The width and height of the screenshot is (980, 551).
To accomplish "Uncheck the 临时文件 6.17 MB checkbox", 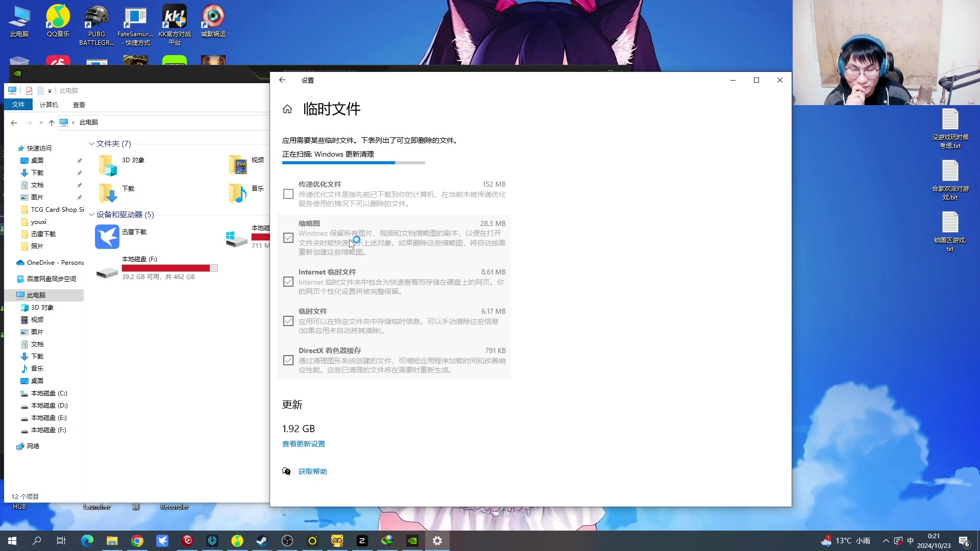I will pyautogui.click(x=288, y=321).
